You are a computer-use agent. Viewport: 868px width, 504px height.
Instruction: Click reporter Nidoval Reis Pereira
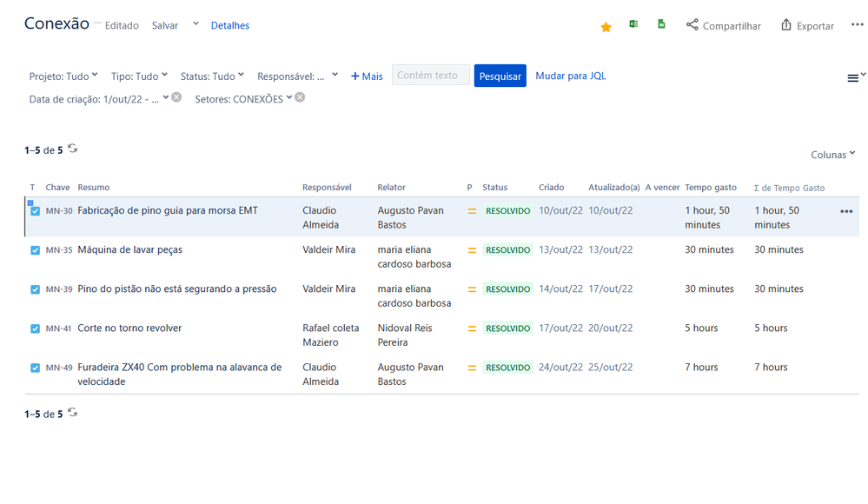pos(405,335)
